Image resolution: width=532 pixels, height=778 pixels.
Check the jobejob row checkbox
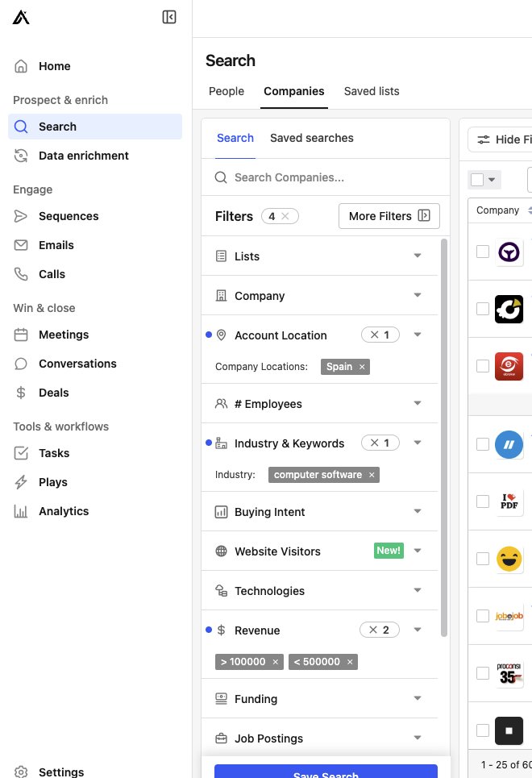click(x=483, y=616)
